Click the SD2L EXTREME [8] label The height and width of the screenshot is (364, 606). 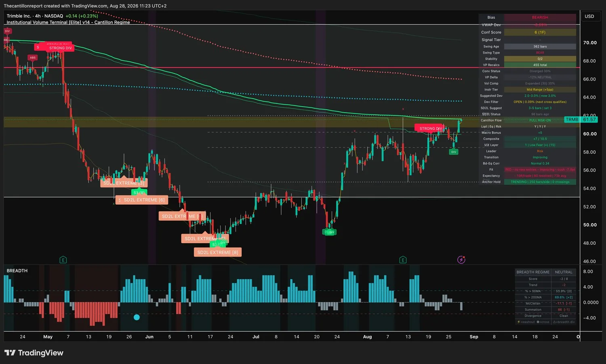coord(218,252)
